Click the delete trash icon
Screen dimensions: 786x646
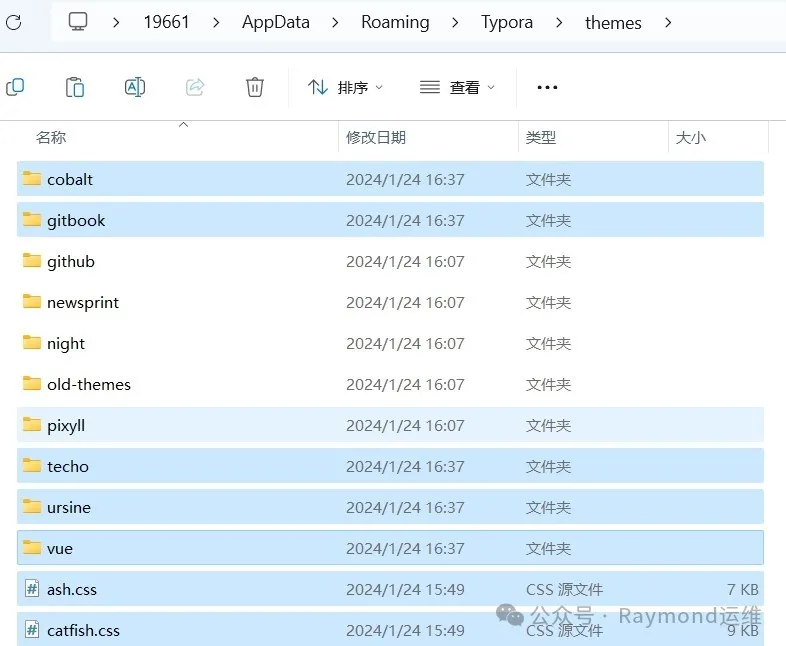click(x=255, y=87)
